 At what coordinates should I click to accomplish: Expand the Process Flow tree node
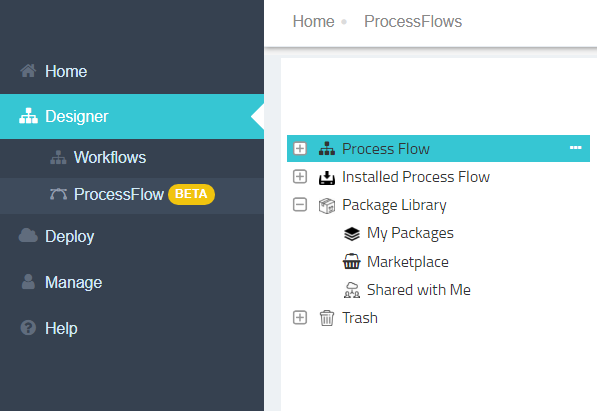(x=300, y=148)
